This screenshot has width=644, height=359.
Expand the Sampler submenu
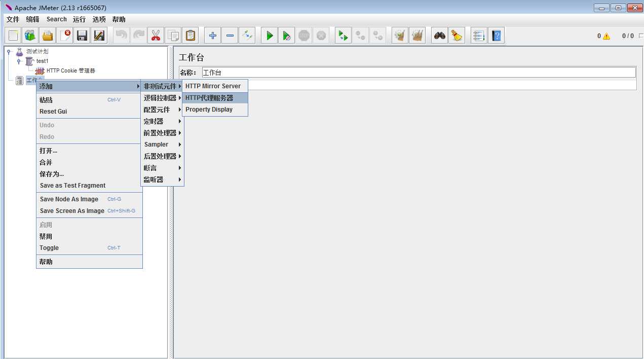pyautogui.click(x=162, y=145)
